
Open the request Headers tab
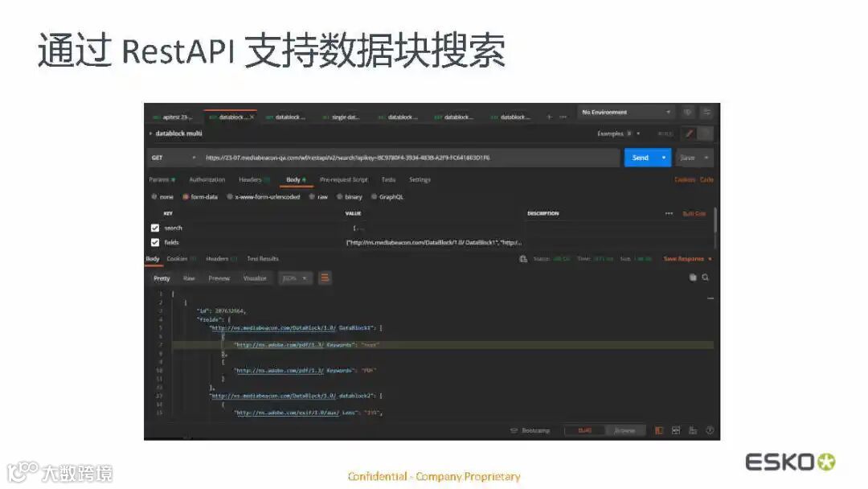(x=253, y=180)
